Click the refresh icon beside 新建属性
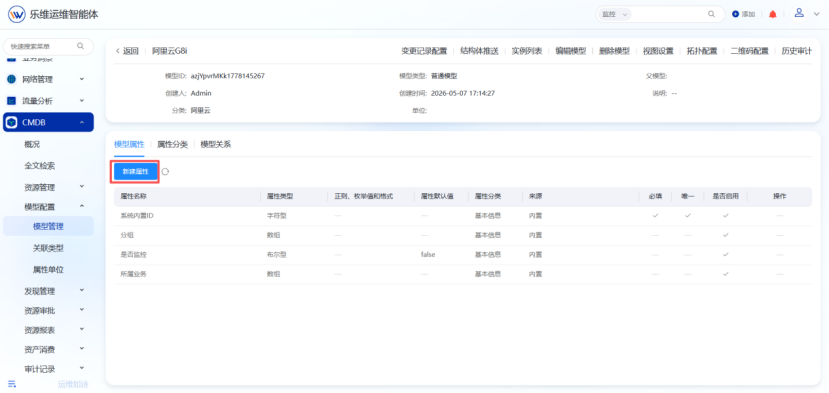This screenshot has height=393, width=829. pyautogui.click(x=165, y=171)
